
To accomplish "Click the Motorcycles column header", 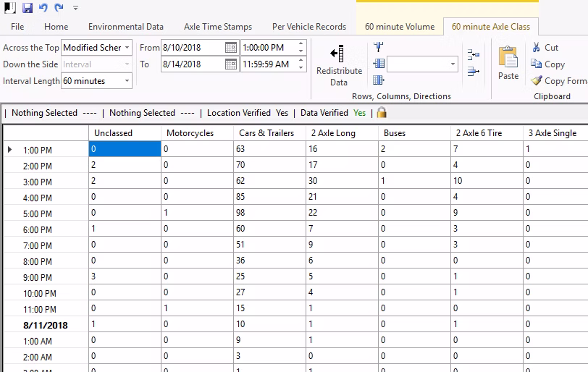I will tap(197, 133).
